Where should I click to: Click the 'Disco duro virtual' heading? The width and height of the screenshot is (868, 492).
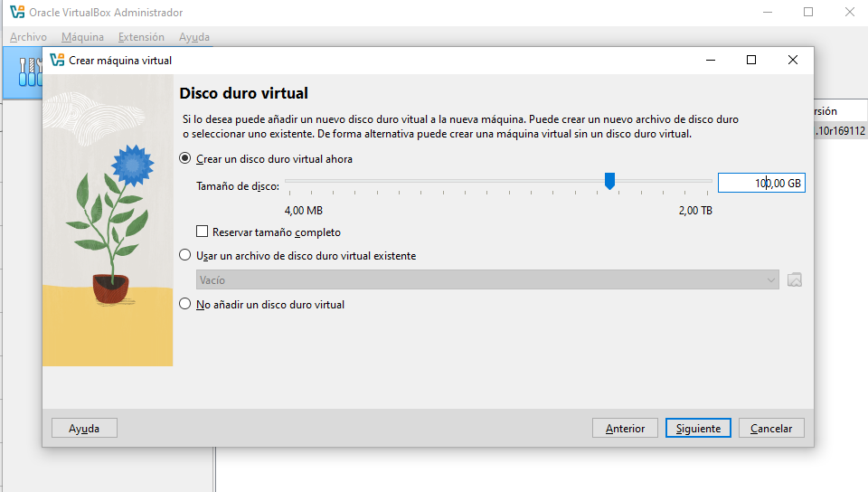[x=243, y=93]
